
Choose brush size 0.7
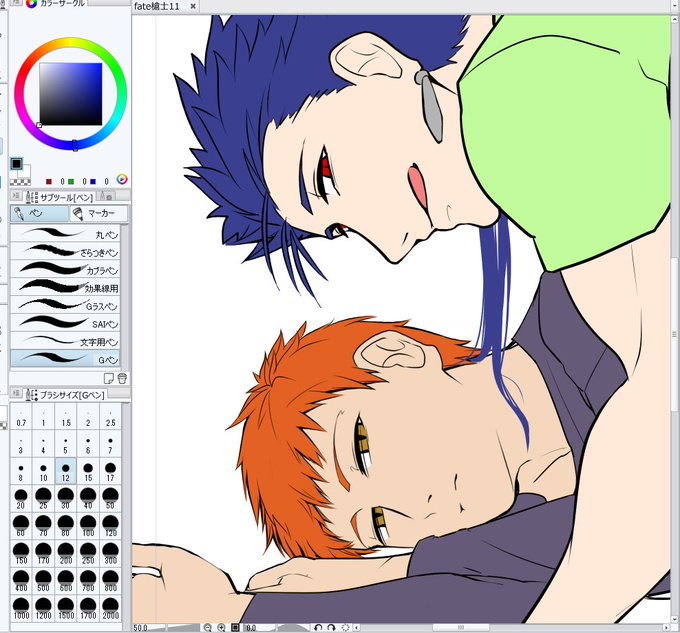click(21, 417)
